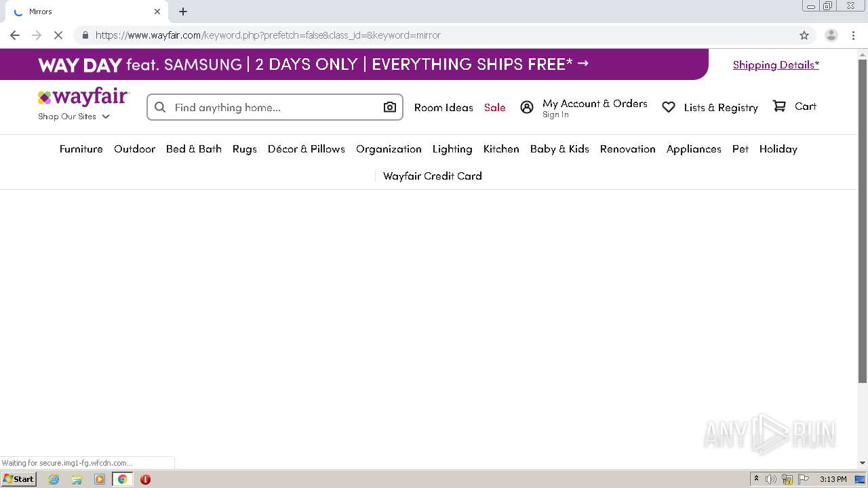This screenshot has width=868, height=488.
Task: Click the network tray icon
Action: [787, 479]
